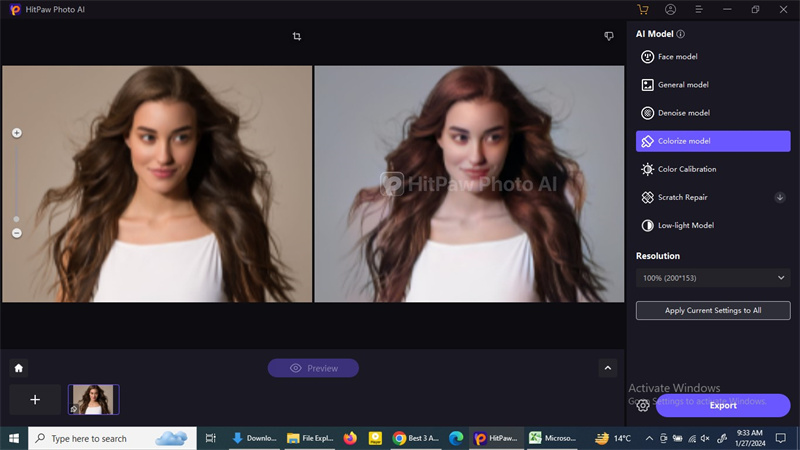Click the weather 14°C widget
This screenshot has width=800, height=450.
613,438
